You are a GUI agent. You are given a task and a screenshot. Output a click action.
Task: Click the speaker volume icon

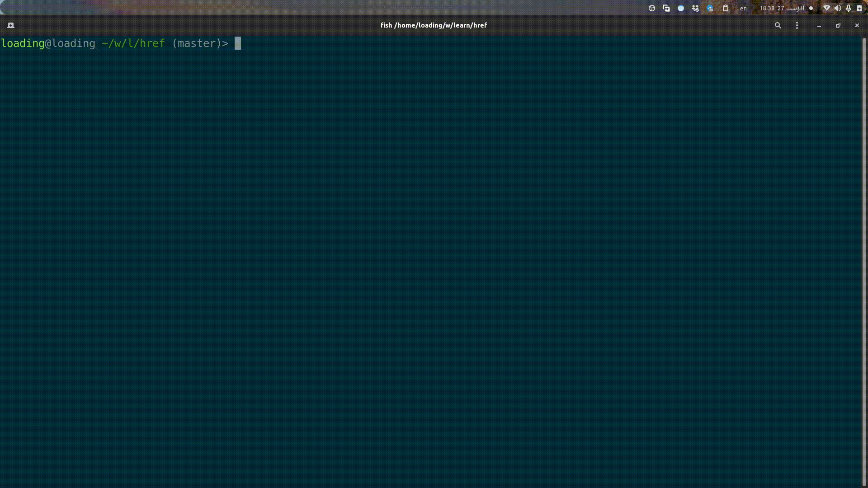click(838, 8)
